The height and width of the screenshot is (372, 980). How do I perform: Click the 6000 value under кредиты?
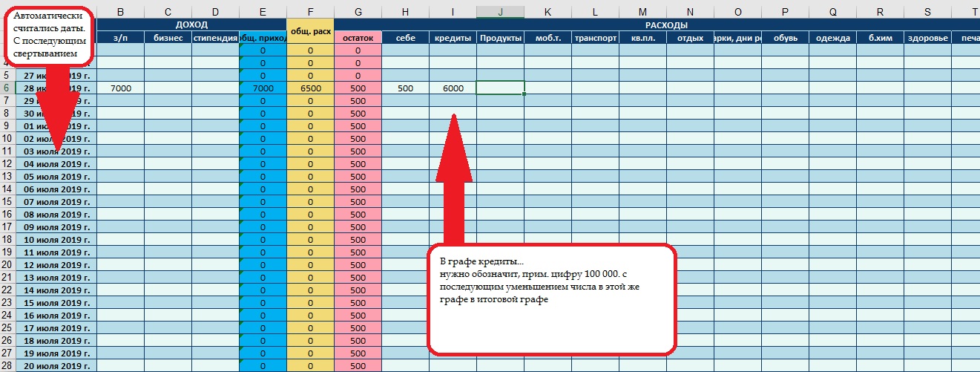pyautogui.click(x=453, y=88)
